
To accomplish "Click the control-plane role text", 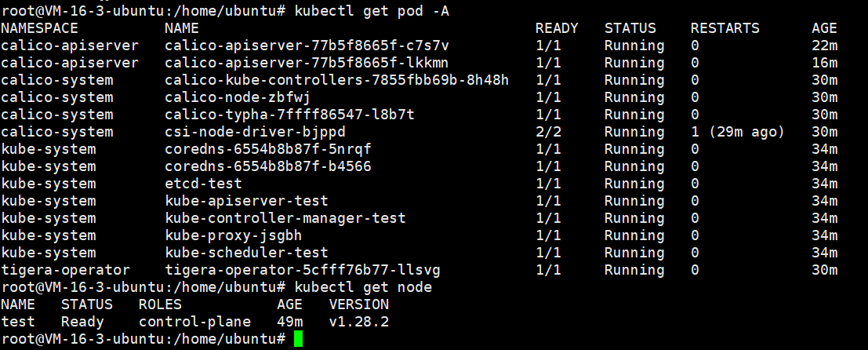I will pyautogui.click(x=194, y=322).
